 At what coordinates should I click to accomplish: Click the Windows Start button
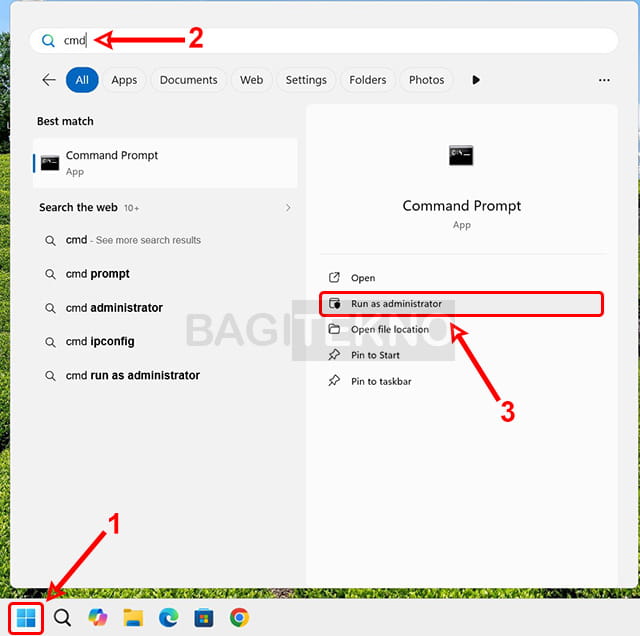point(26,618)
